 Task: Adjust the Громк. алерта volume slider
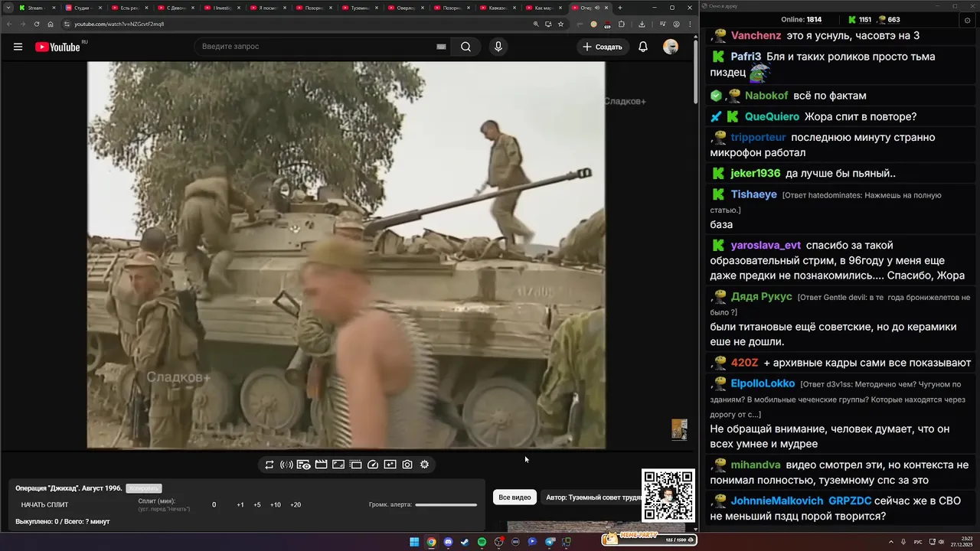tap(446, 504)
